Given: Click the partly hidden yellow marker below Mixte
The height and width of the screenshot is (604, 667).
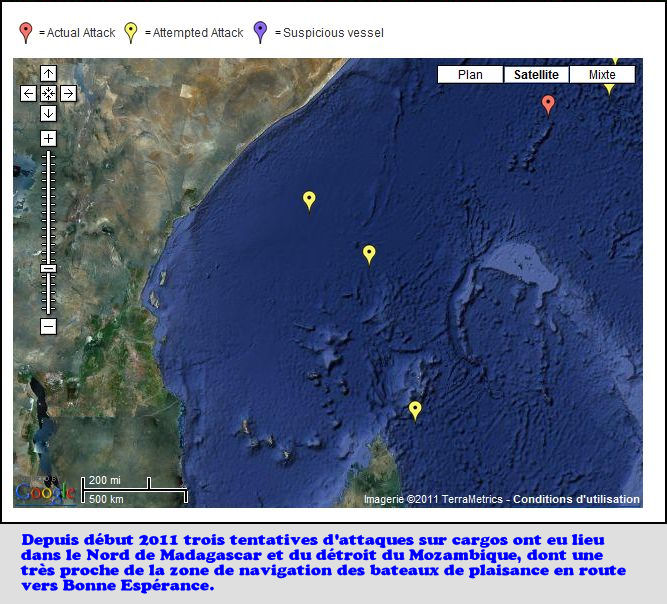Looking at the screenshot, I should (x=609, y=89).
